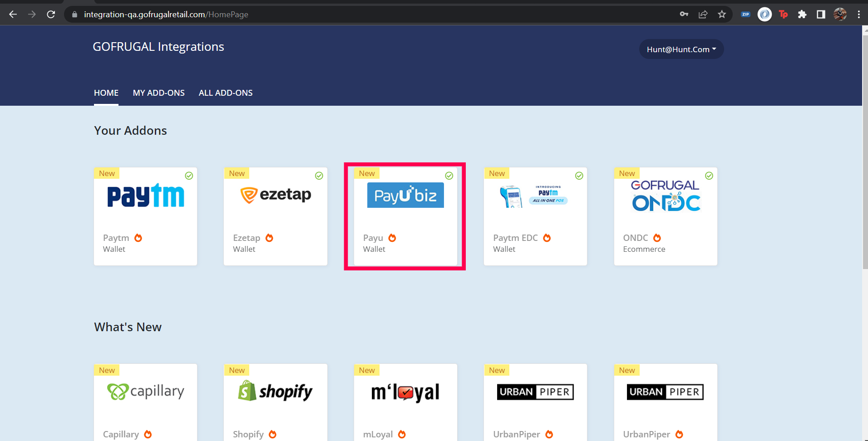The image size is (868, 441).
Task: Share this page using the share icon
Action: pos(703,15)
